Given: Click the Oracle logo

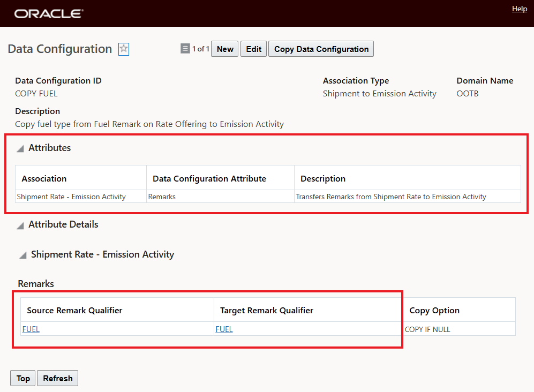Looking at the screenshot, I should [x=47, y=13].
